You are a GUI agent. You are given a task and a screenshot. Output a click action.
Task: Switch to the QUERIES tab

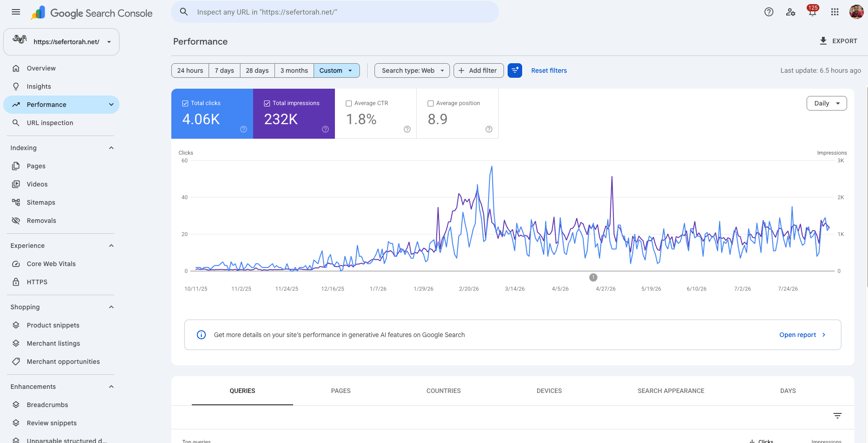(x=242, y=391)
